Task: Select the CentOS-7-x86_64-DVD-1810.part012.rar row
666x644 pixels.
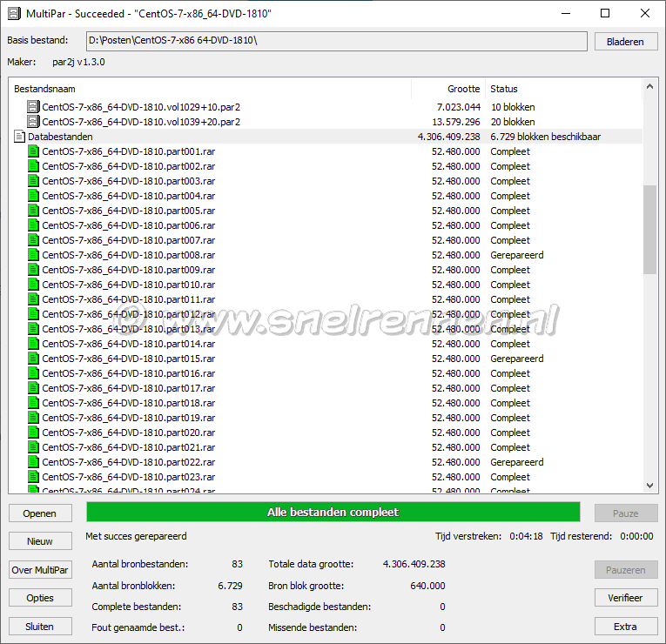Action: [326, 314]
